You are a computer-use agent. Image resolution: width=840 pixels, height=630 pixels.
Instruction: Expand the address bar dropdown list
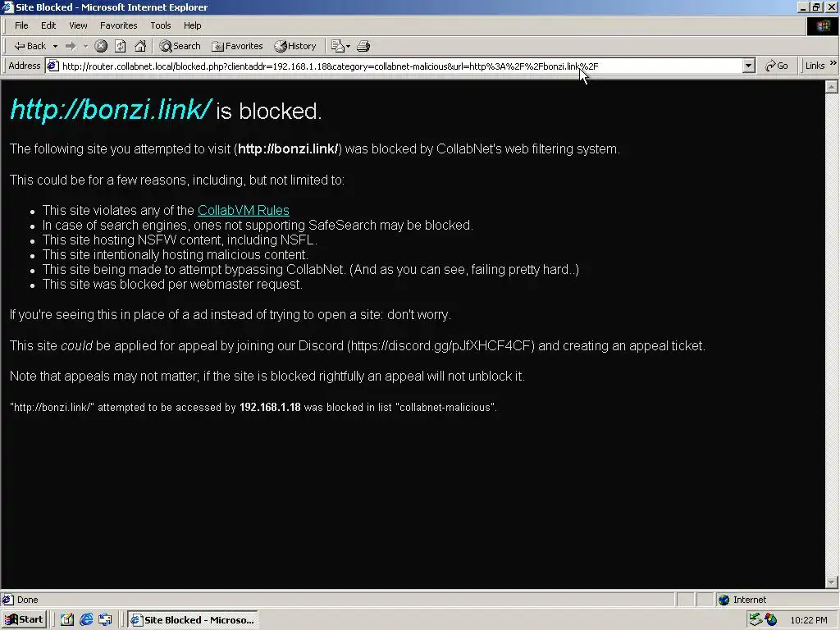point(749,66)
